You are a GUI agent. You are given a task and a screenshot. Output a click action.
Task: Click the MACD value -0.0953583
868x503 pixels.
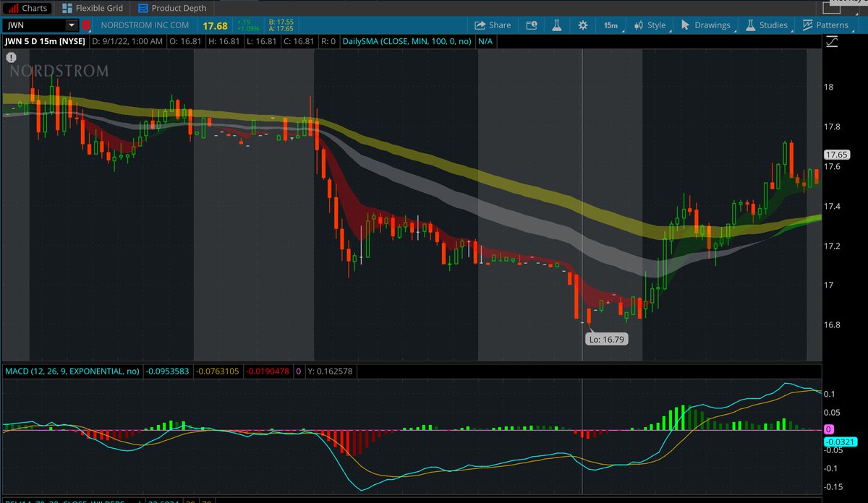169,371
